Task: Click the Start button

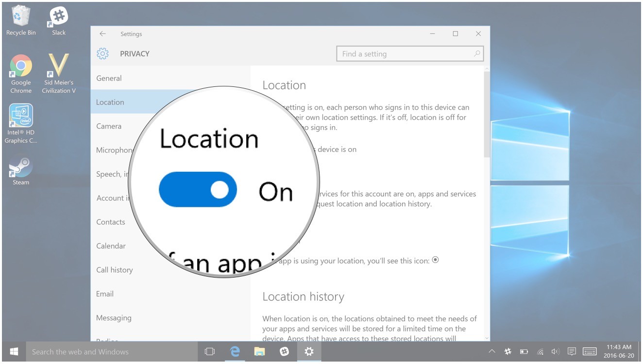Action: click(13, 351)
